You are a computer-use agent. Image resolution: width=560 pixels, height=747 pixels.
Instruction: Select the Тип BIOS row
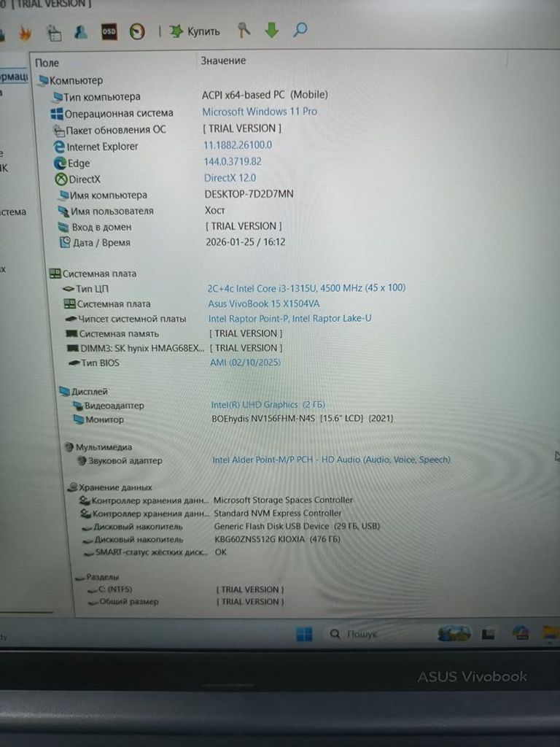pyautogui.click(x=94, y=363)
